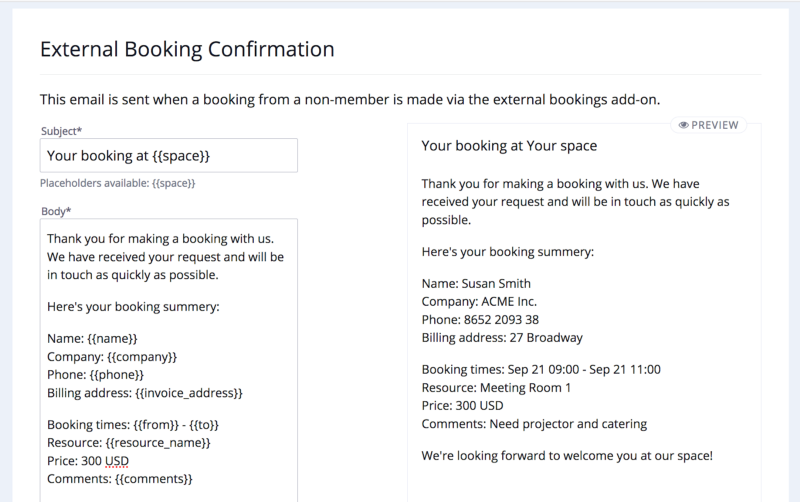Screen dimensions: 800x502
Task: Click the 'External Booking Confirmation' heading
Action: (x=187, y=49)
